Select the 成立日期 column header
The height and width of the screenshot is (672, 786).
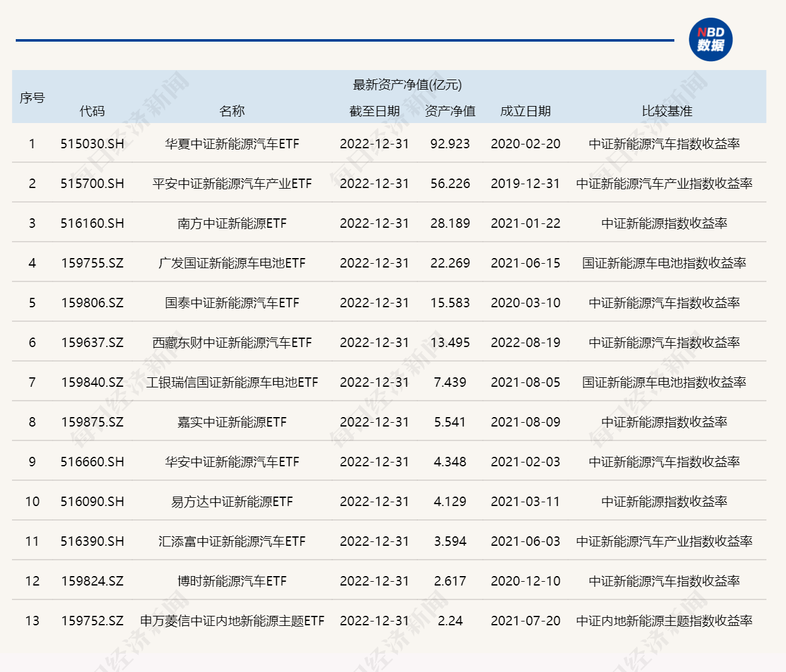pyautogui.click(x=525, y=111)
